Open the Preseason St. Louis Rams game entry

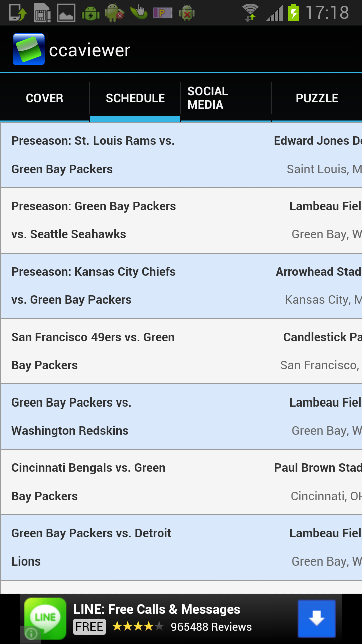[181, 154]
